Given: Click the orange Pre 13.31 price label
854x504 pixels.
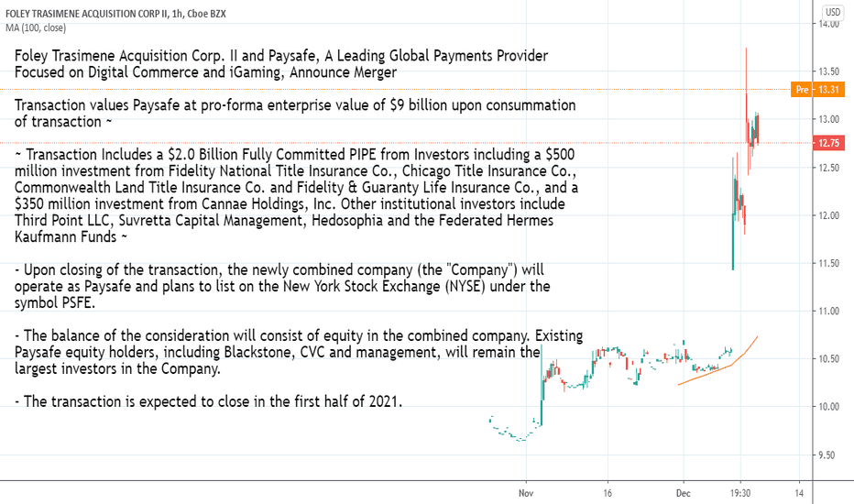Looking at the screenshot, I should (817, 90).
